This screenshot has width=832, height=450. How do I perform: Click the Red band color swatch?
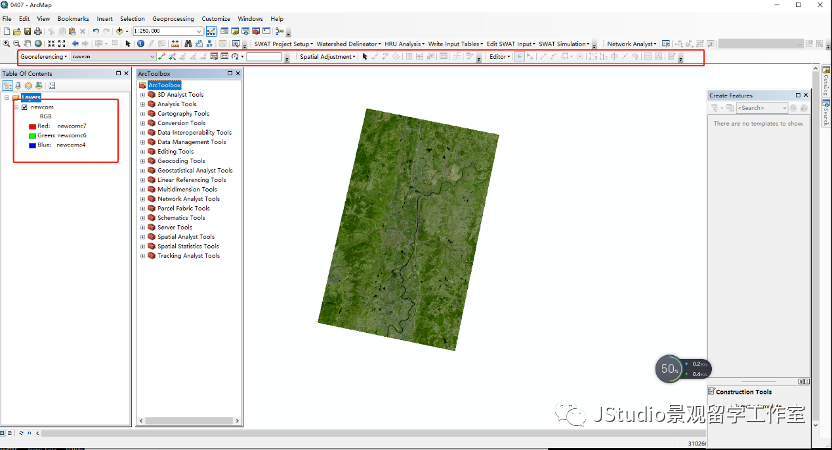(x=32, y=126)
